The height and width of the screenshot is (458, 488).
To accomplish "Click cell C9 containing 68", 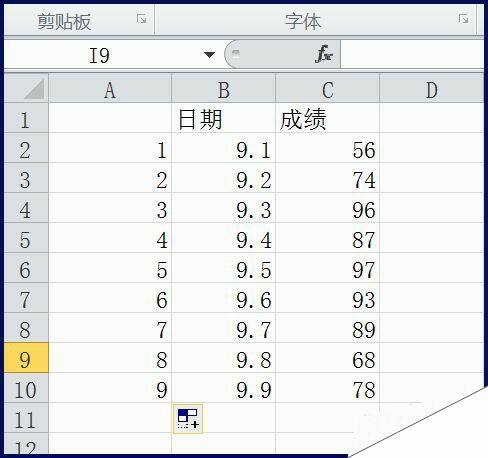I will coord(328,358).
